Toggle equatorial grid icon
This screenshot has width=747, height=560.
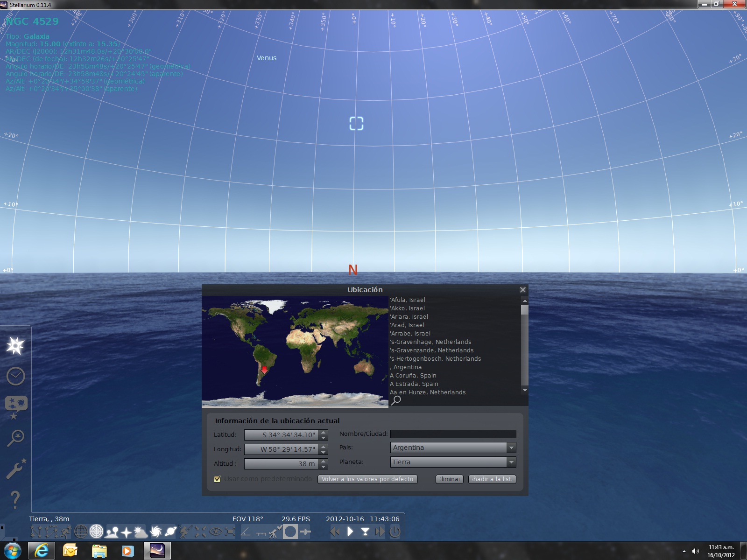click(81, 531)
